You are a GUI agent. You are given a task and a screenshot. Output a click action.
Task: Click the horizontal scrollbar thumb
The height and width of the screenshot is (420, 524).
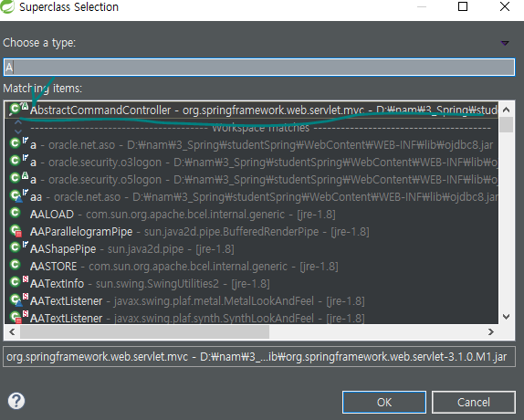tap(145, 331)
